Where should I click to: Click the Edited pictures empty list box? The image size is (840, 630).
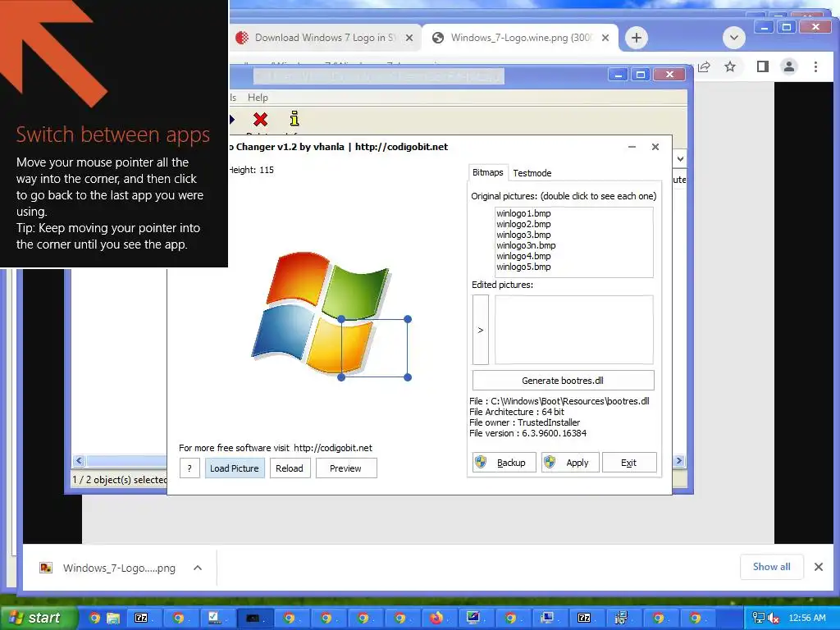pyautogui.click(x=573, y=330)
